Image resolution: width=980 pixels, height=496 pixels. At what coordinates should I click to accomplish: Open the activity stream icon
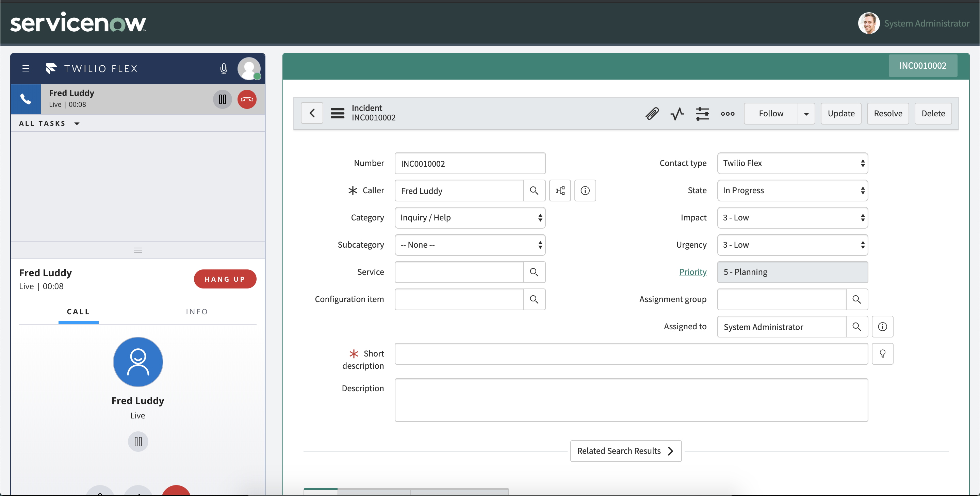[x=677, y=113]
